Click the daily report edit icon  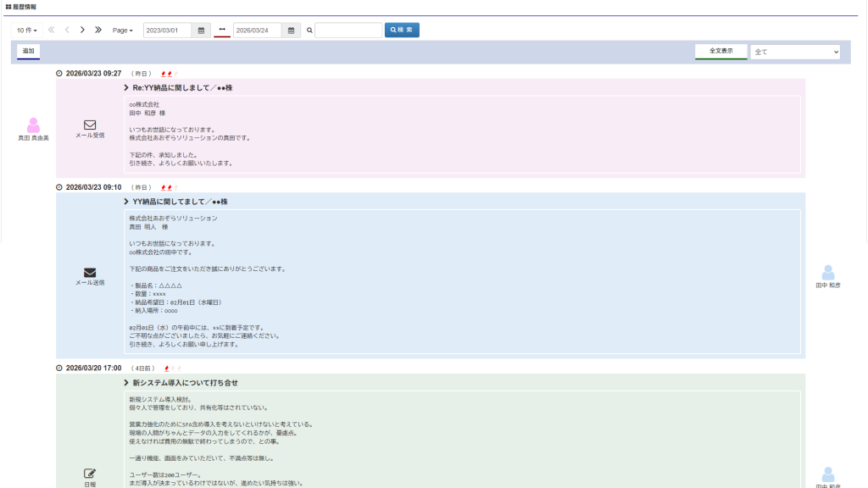pos(90,473)
